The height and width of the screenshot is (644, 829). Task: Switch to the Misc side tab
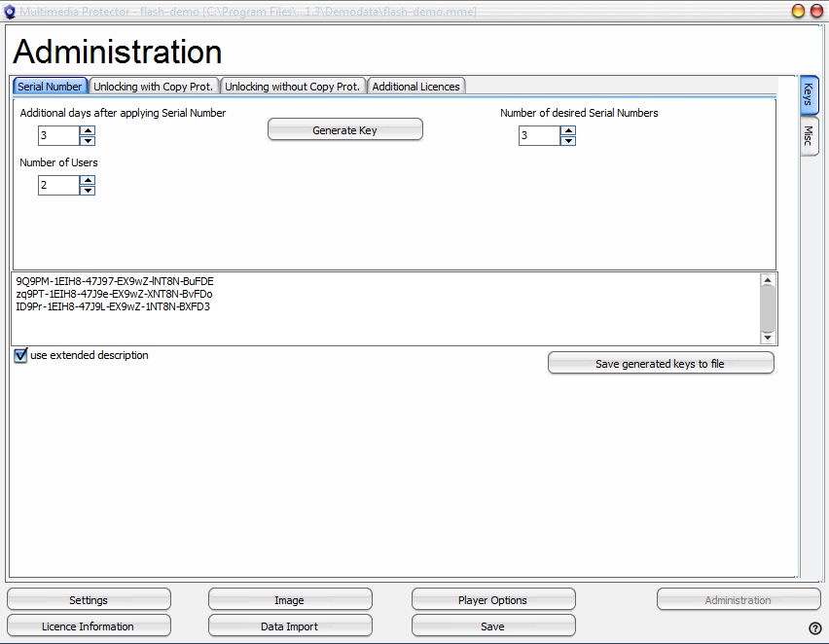click(x=809, y=137)
